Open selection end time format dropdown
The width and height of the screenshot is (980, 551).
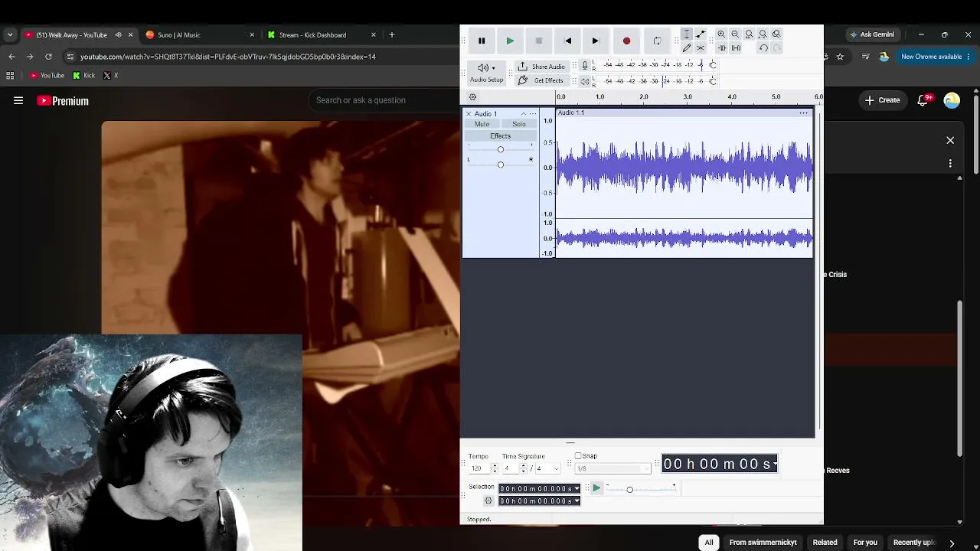[x=577, y=501]
